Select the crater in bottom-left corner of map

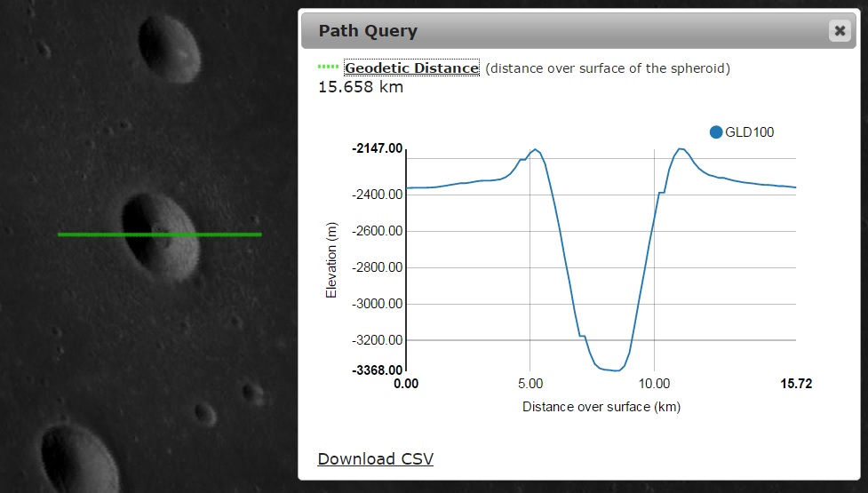pos(76,460)
